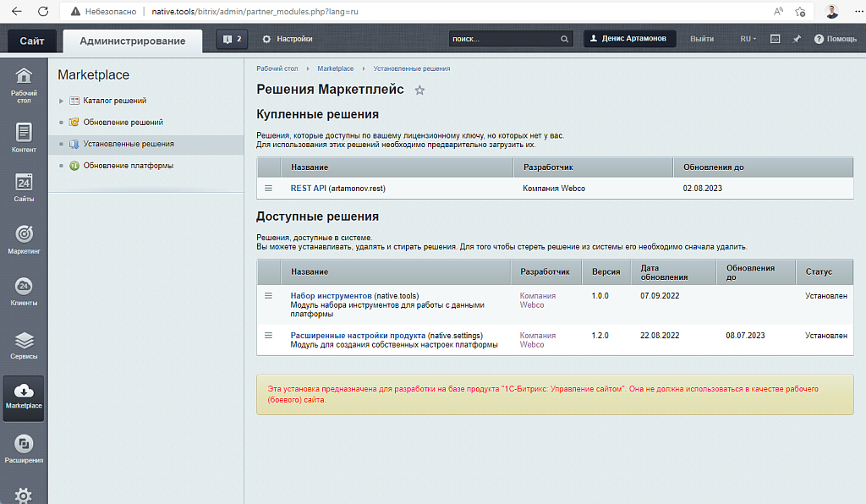Viewport: 866px width, 504px height.
Task: Switch to the Сайт tab
Action: click(30, 40)
